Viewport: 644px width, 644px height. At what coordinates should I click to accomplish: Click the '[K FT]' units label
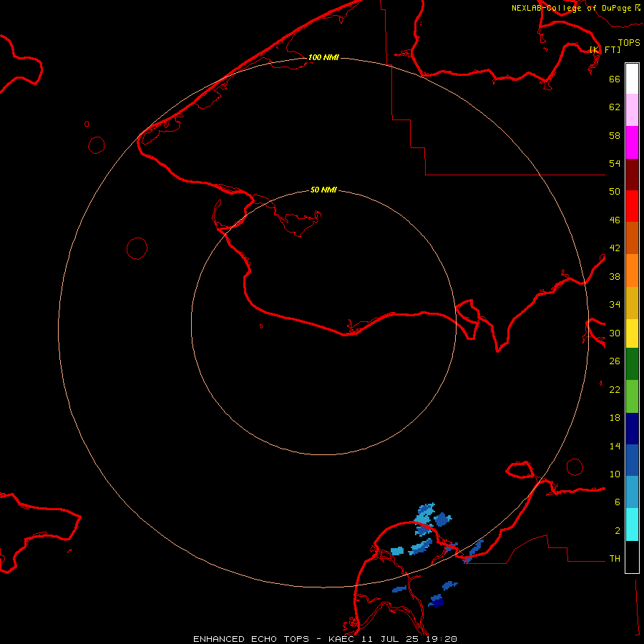605,49
